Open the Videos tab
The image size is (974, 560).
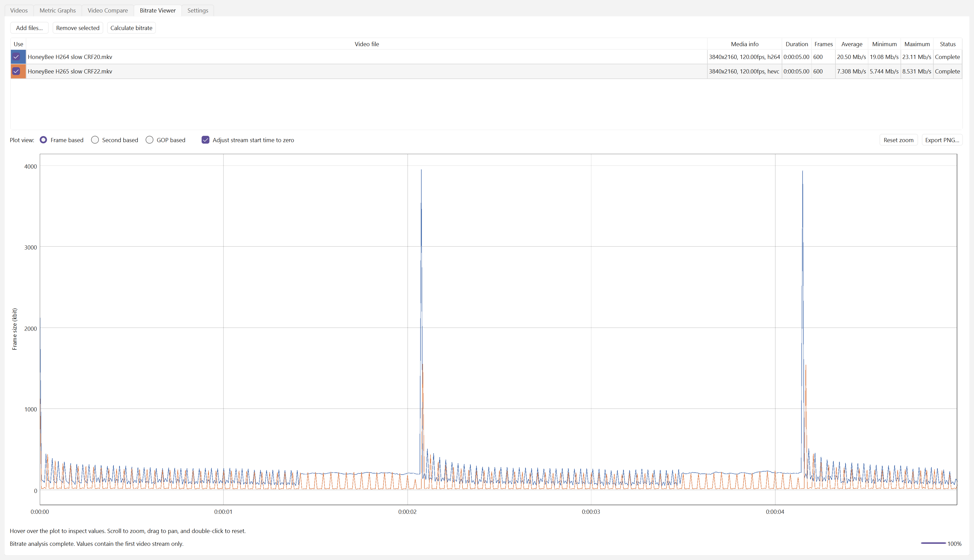pos(19,10)
